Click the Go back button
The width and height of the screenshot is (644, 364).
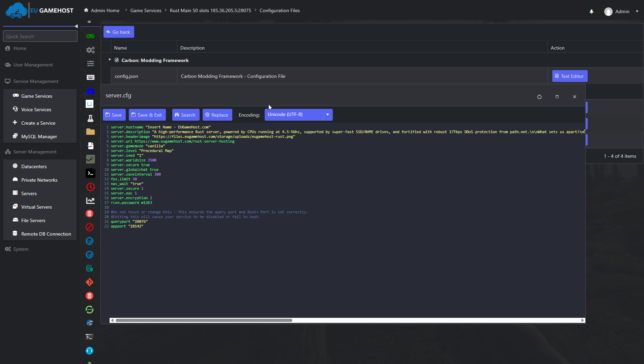pyautogui.click(x=119, y=32)
